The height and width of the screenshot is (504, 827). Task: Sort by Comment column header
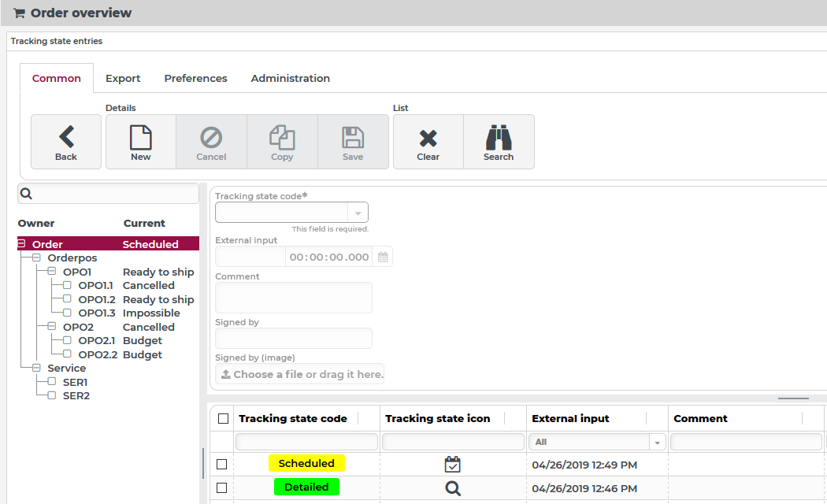[700, 419]
